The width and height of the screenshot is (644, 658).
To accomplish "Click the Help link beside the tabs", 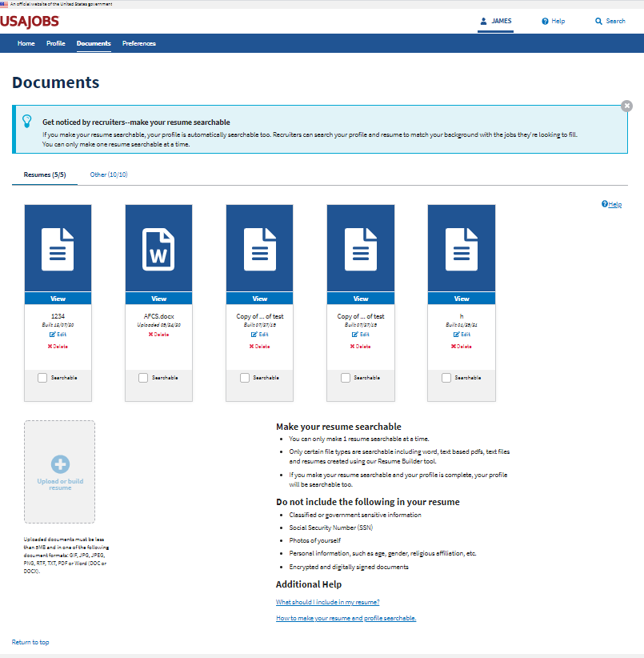I will [611, 204].
